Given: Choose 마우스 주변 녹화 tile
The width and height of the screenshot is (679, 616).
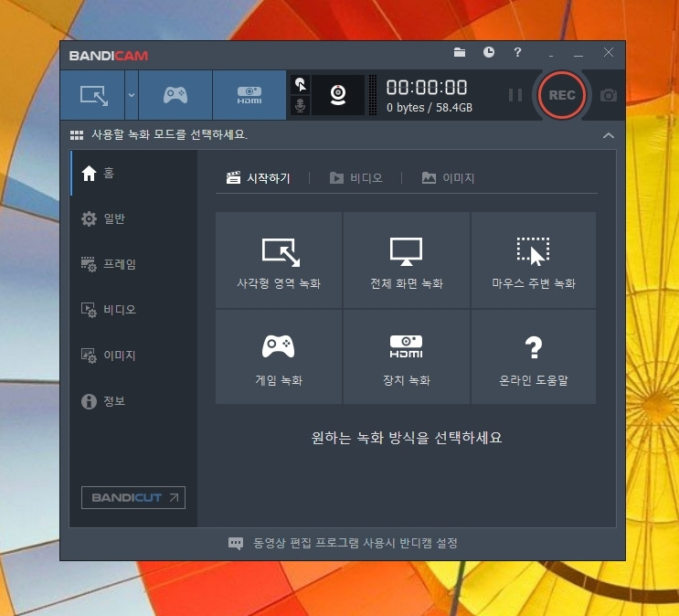Looking at the screenshot, I should [x=534, y=260].
